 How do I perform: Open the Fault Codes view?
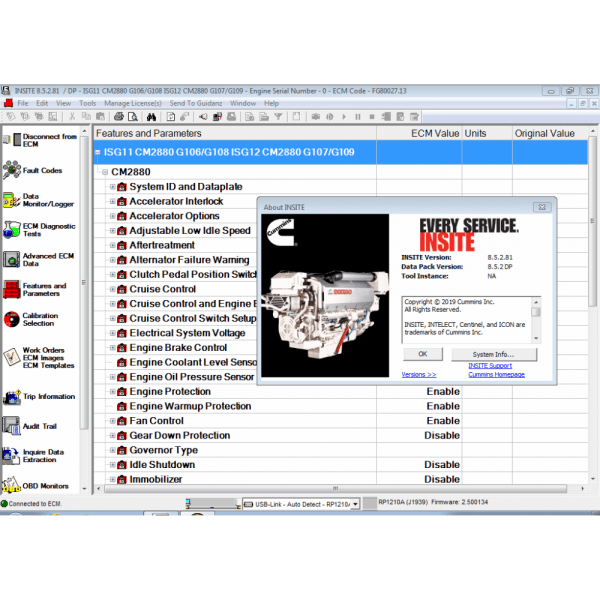[x=33, y=170]
